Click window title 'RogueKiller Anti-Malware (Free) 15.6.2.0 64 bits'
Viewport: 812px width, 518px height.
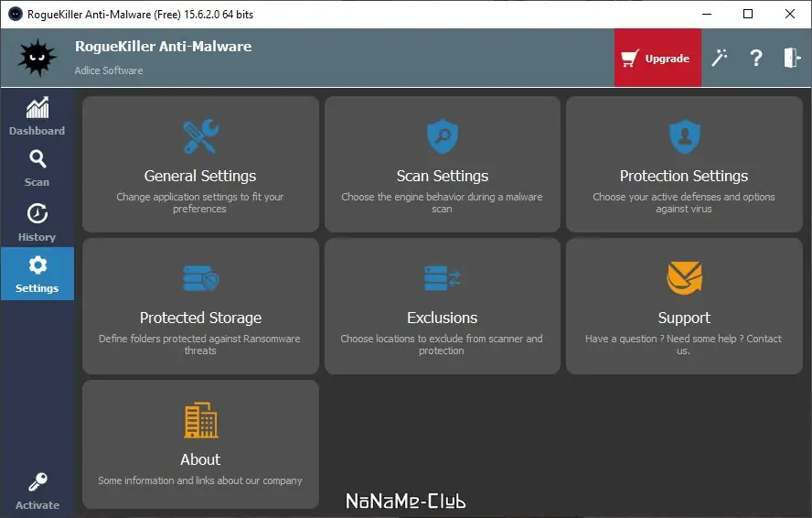140,15
